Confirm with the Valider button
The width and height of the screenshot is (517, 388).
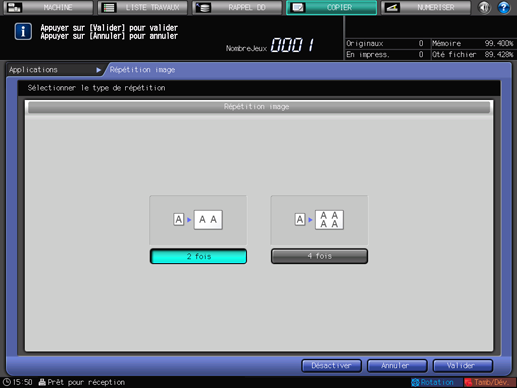[463, 366]
